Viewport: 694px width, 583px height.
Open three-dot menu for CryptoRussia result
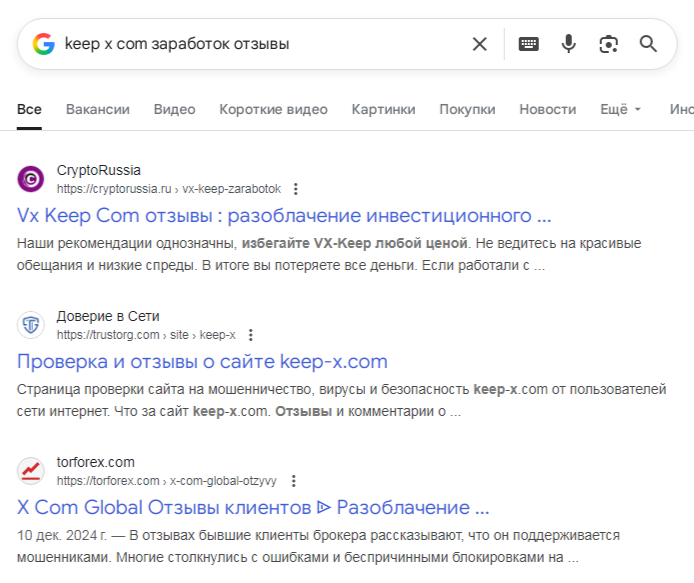tap(295, 189)
